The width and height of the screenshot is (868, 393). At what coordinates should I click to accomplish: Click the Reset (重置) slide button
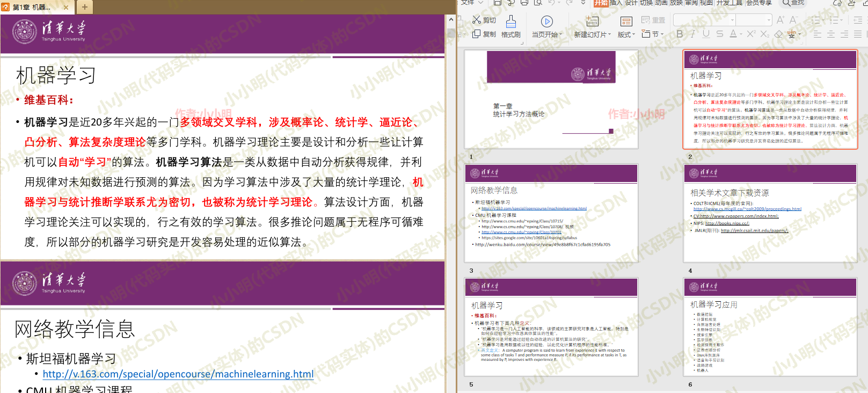click(x=653, y=20)
